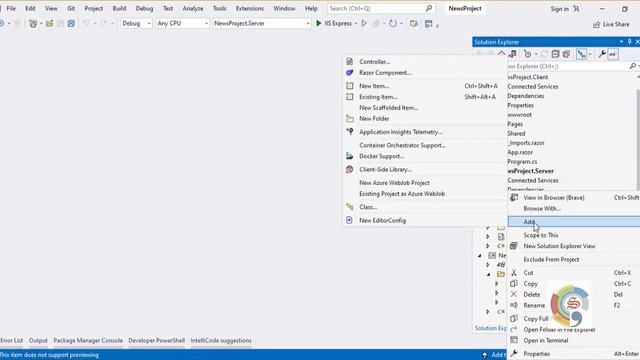Open the Build menu
Image resolution: width=640 pixels, height=360 pixels.
[119, 8]
